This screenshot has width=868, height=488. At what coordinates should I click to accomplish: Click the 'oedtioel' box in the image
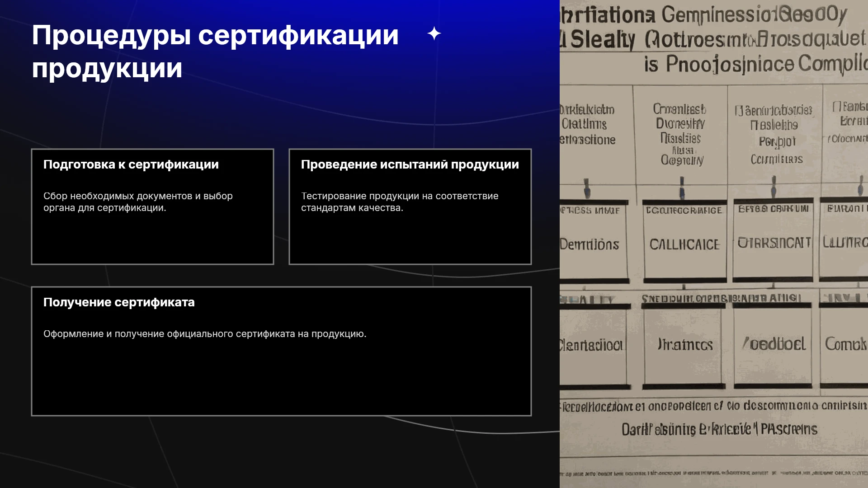tap(774, 344)
